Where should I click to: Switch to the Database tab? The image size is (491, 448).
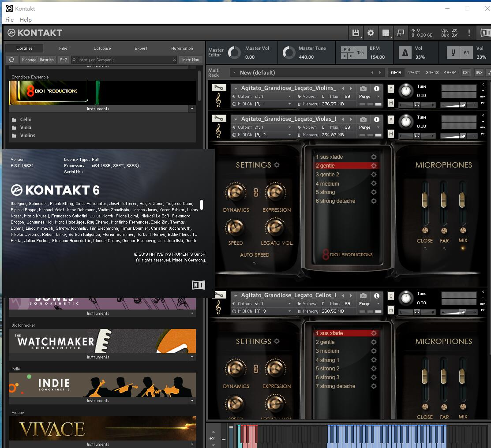click(x=102, y=49)
